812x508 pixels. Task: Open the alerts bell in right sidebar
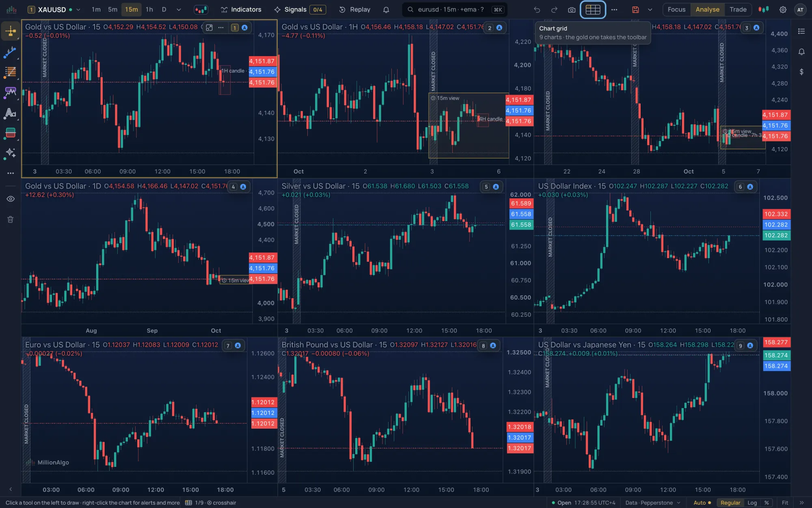click(801, 52)
